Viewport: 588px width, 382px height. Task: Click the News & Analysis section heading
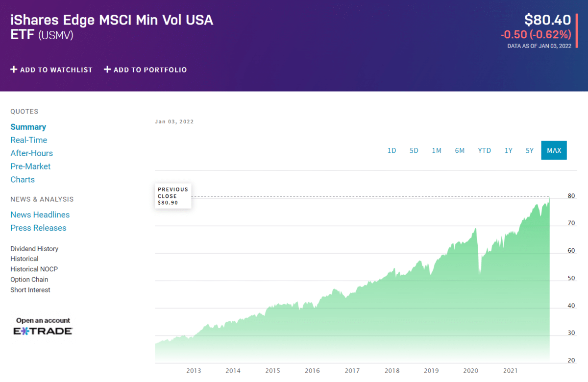pos(42,199)
